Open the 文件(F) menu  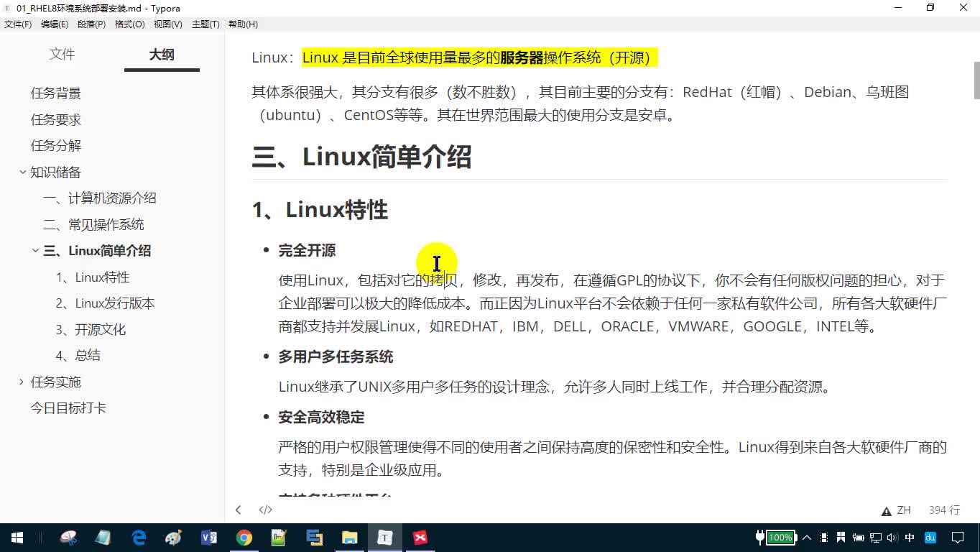tap(18, 24)
